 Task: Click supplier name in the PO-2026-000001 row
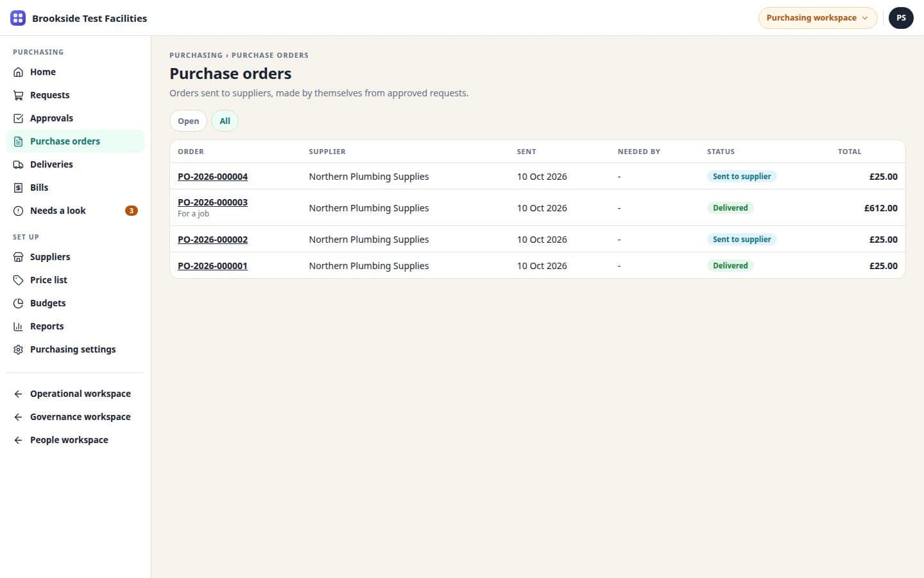tap(369, 266)
